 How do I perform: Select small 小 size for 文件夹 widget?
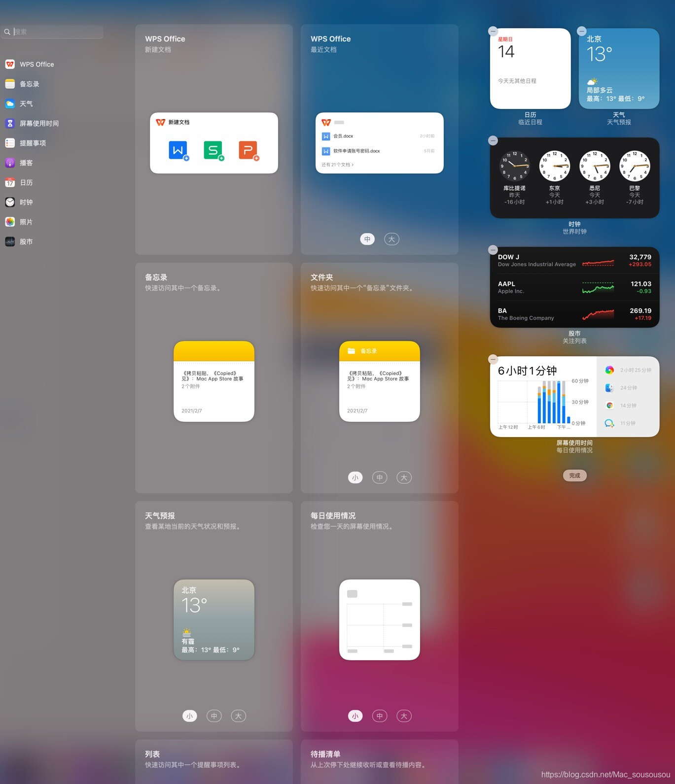tap(355, 477)
